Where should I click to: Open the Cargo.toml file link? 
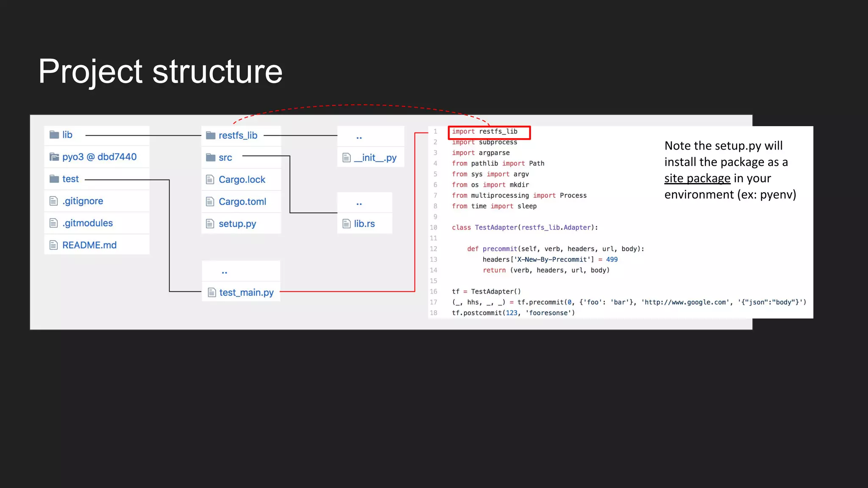pos(242,202)
